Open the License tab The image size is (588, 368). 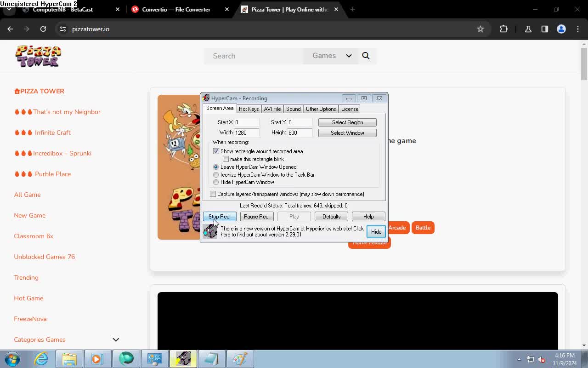[x=350, y=109]
